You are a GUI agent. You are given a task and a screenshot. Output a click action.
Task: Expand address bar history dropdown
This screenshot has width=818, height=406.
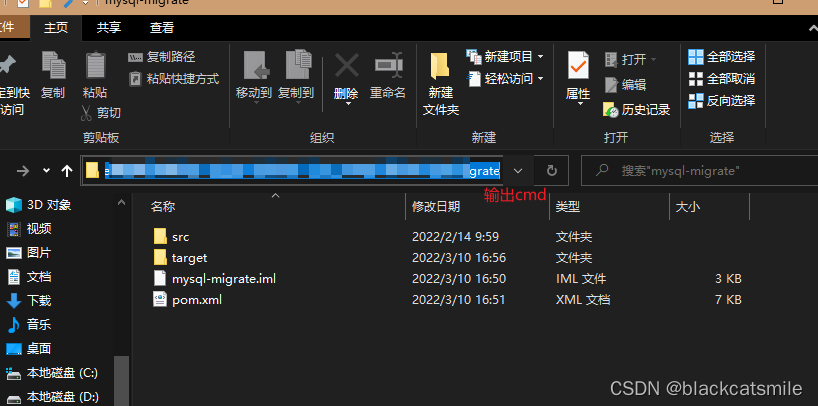(x=518, y=171)
